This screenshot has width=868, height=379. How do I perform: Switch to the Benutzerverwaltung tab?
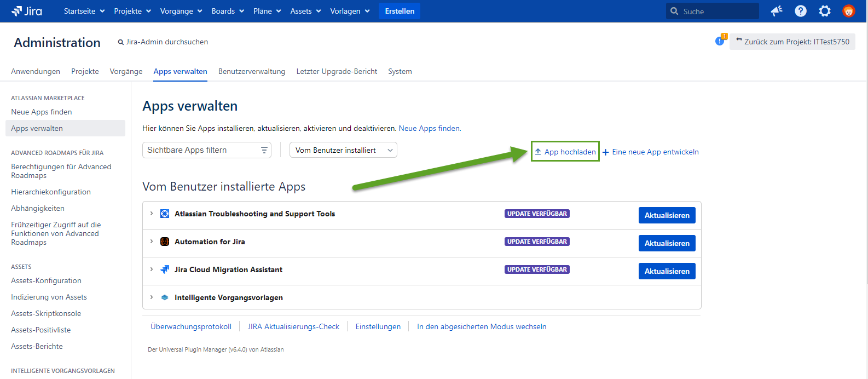pyautogui.click(x=252, y=71)
